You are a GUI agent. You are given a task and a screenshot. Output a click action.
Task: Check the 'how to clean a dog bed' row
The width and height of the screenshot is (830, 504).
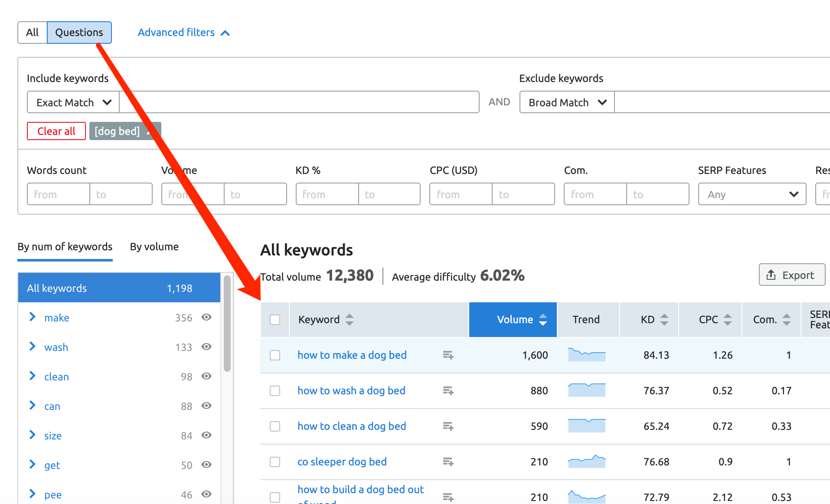[275, 426]
